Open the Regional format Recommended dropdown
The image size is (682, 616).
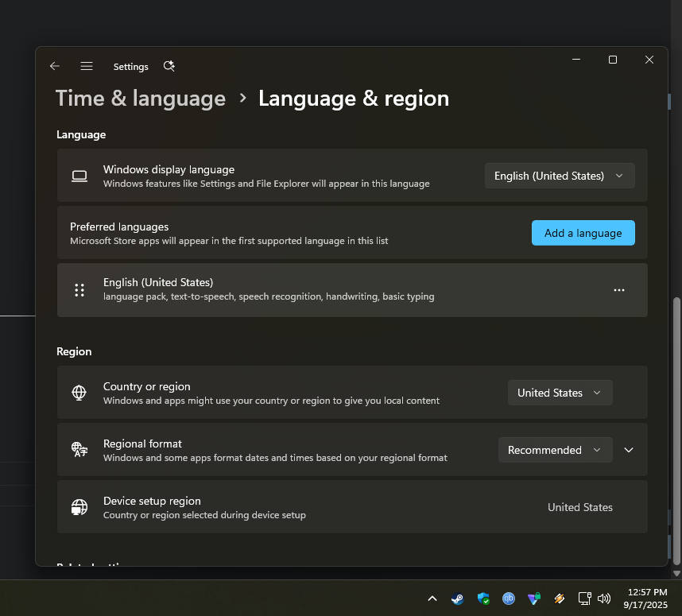(556, 450)
